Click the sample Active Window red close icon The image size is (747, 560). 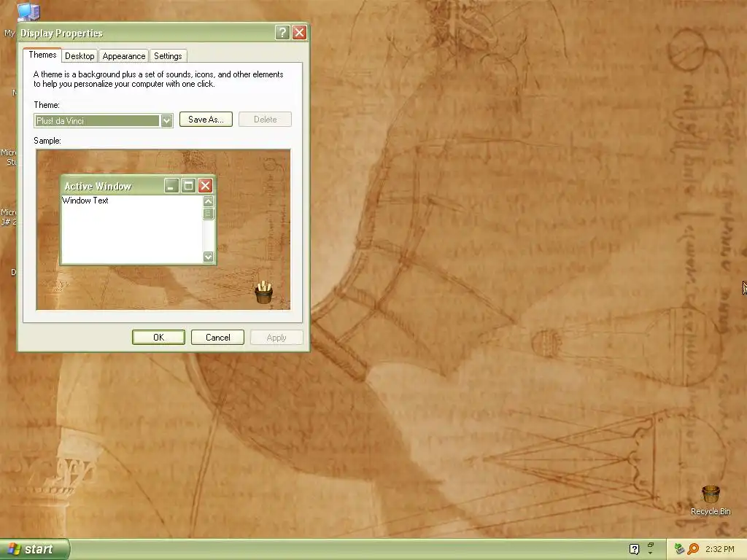205,186
